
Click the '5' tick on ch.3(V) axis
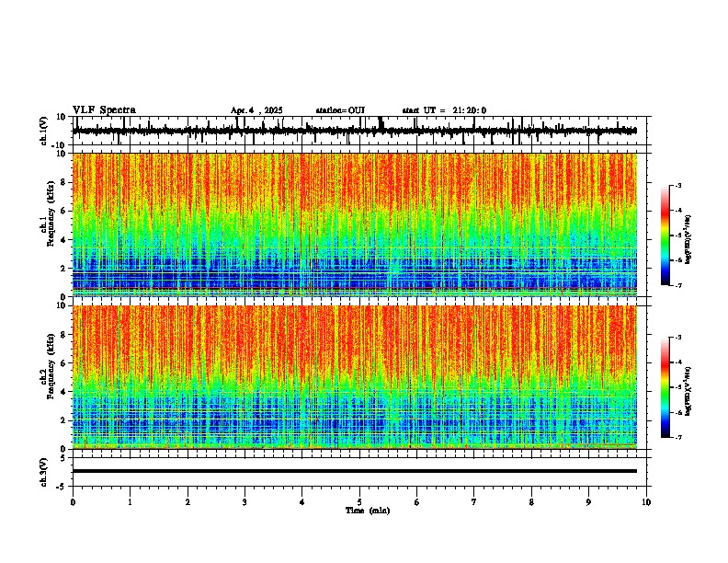64,457
